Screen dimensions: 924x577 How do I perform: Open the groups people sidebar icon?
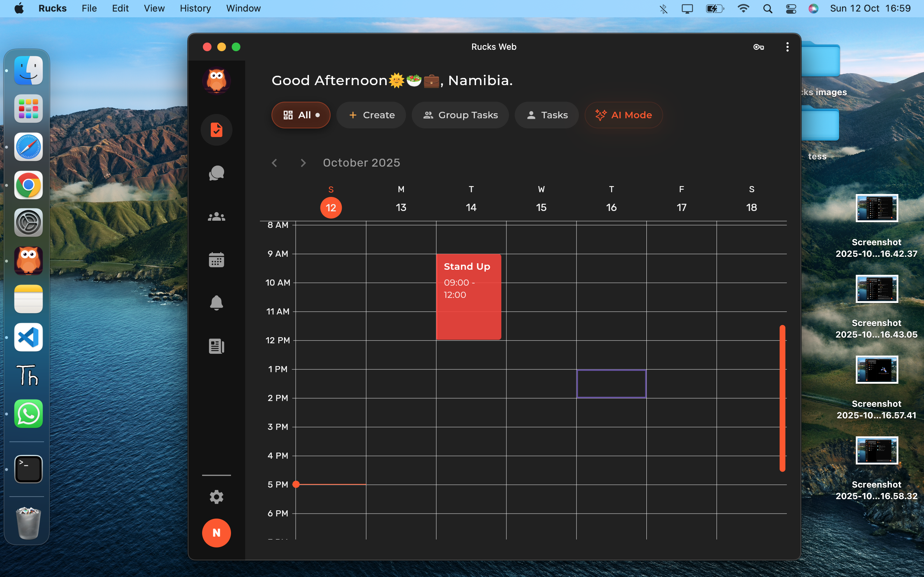click(x=217, y=217)
